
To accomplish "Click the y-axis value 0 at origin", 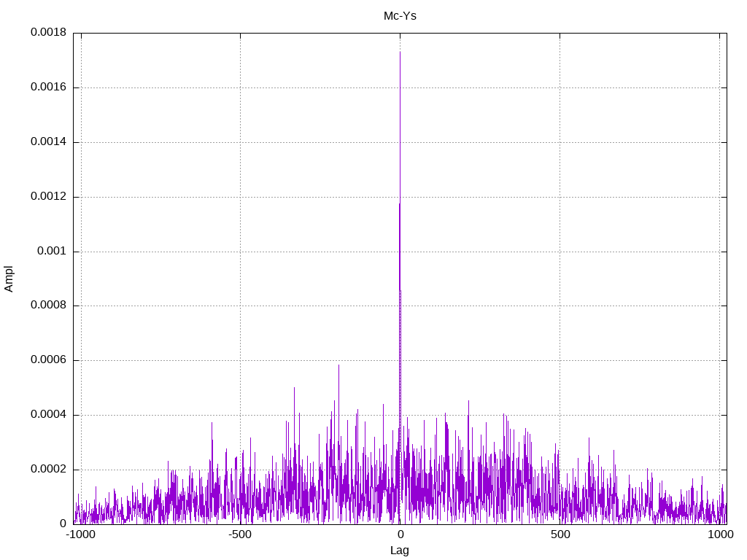I will 63,524.
